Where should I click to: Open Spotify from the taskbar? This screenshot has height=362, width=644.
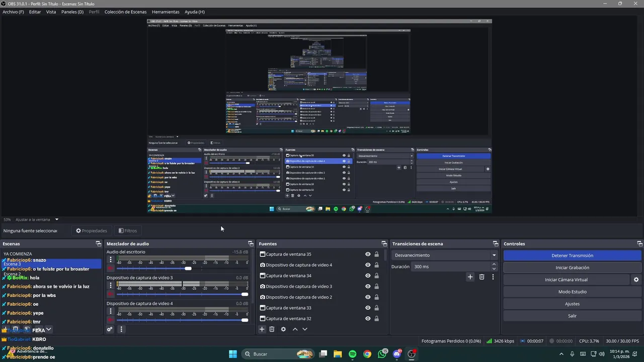[x=352, y=354]
